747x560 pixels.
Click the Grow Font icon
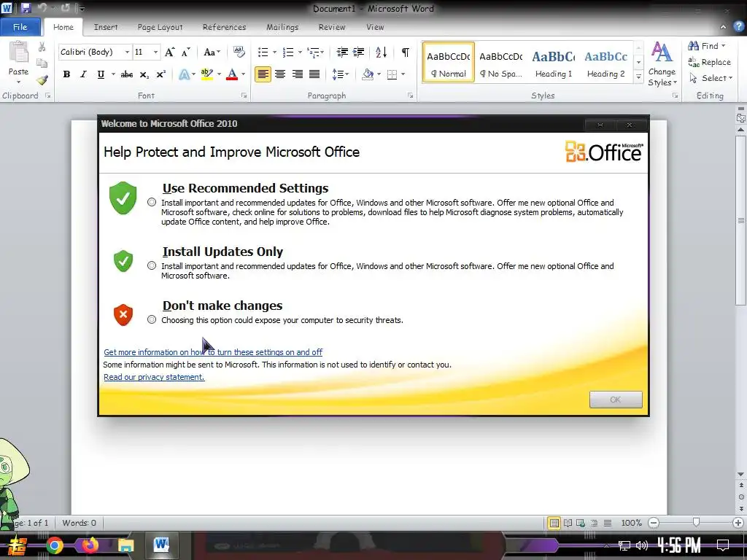click(x=169, y=52)
